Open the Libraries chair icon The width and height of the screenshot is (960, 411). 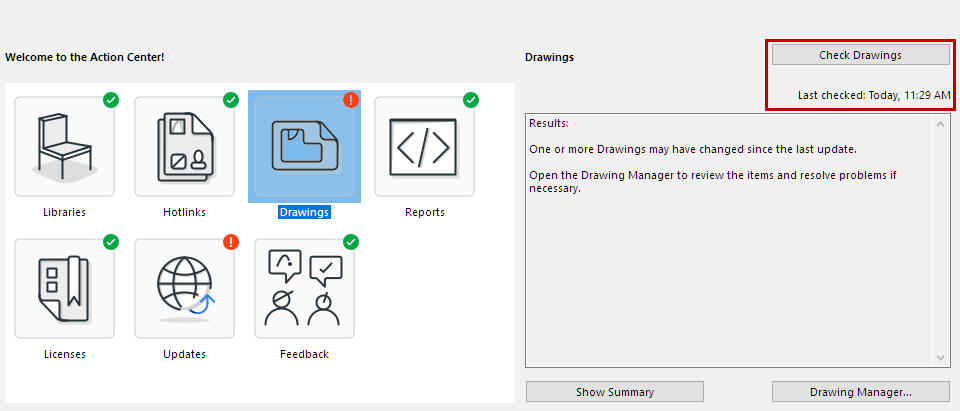click(64, 147)
